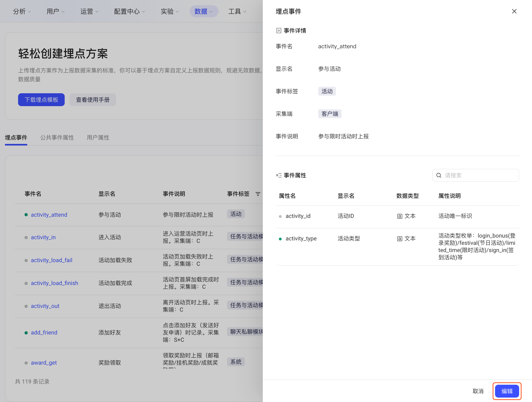The image size is (532, 402).
Task: Click the 编辑 button
Action: pos(507,391)
